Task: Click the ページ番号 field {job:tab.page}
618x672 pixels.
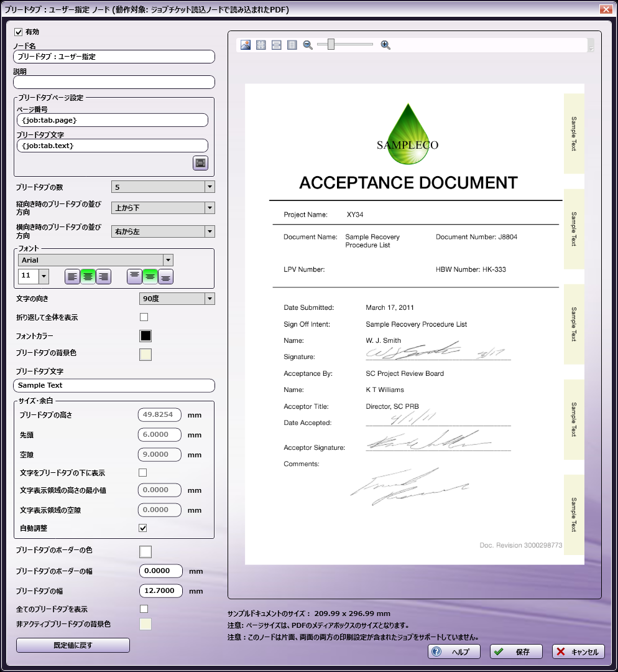Action: [113, 120]
